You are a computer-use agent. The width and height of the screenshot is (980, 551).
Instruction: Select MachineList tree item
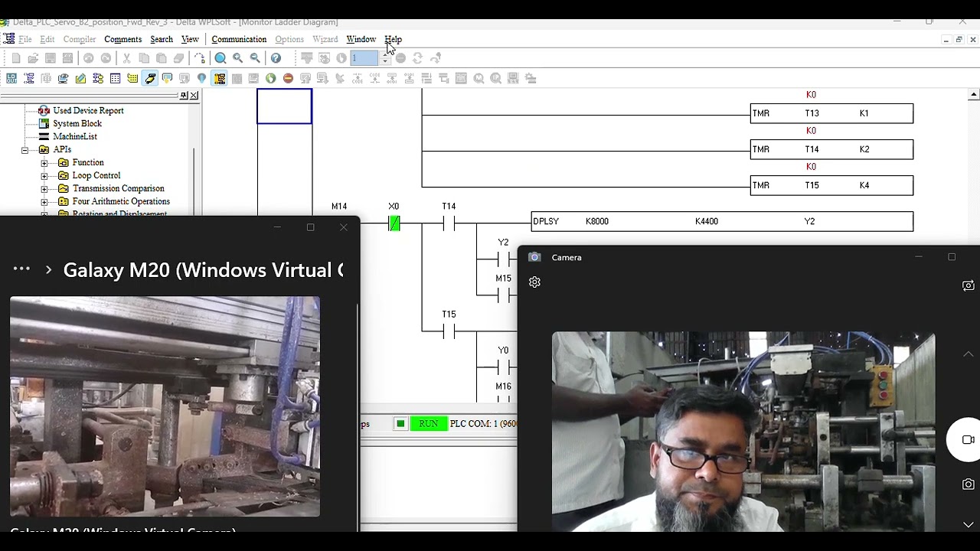click(x=75, y=137)
